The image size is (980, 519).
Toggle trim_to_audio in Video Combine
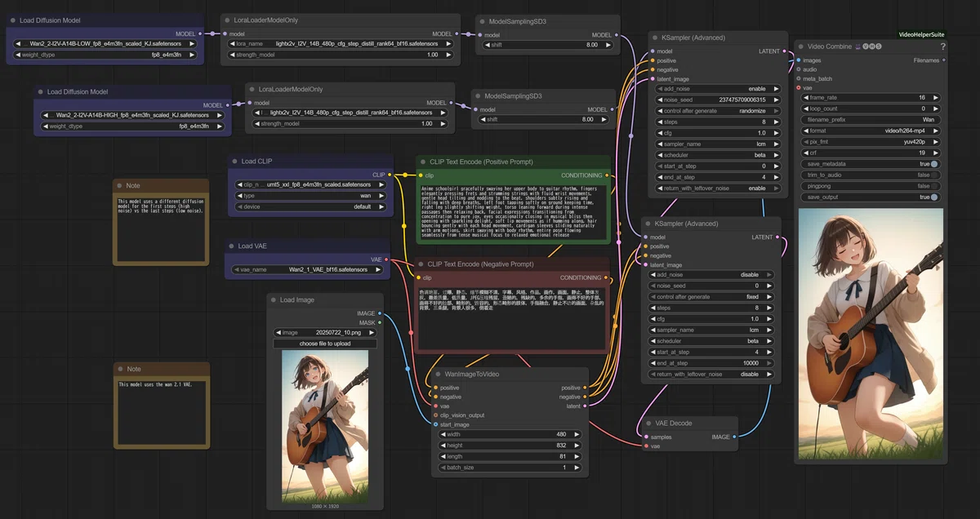tap(870, 175)
